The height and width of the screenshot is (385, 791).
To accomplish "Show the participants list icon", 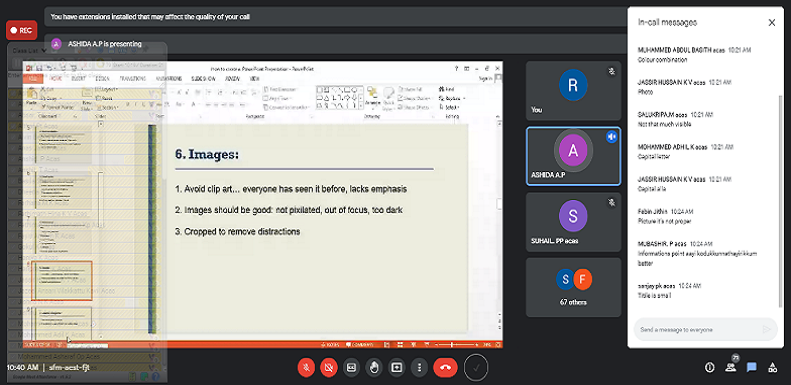I will tap(730, 367).
